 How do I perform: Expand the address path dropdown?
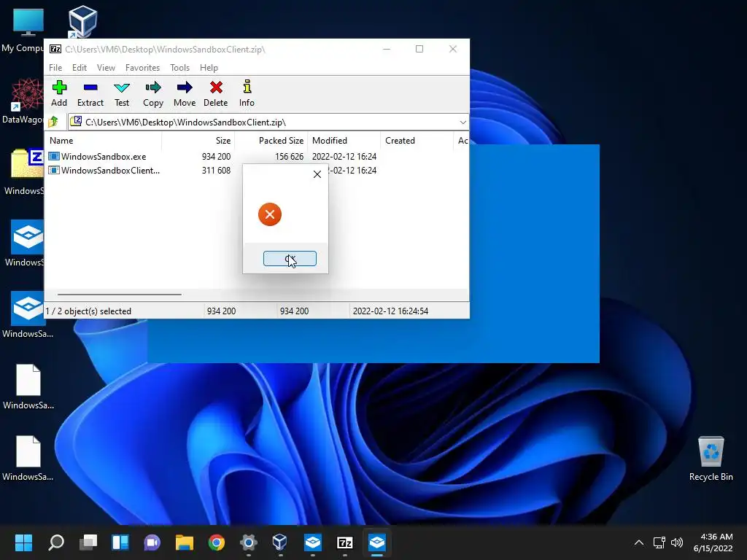(462, 122)
